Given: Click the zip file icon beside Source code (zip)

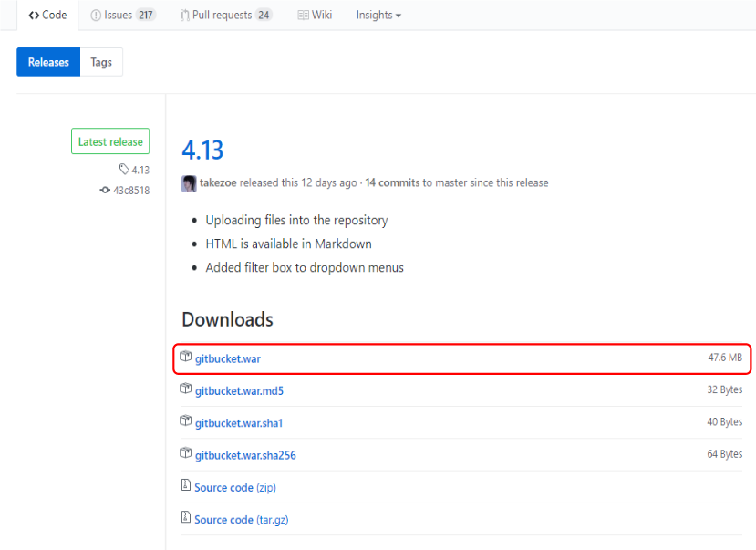Looking at the screenshot, I should pos(186,485).
